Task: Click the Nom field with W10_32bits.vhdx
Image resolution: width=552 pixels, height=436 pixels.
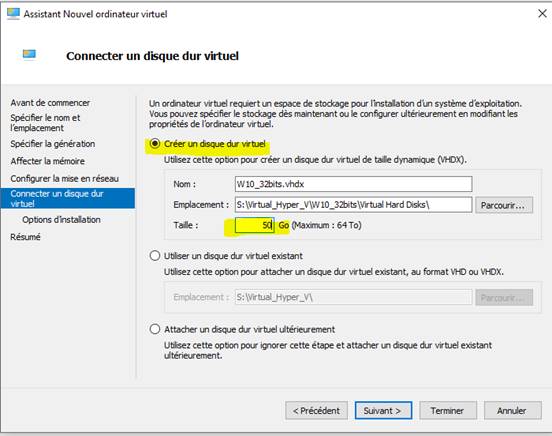Action: point(353,184)
